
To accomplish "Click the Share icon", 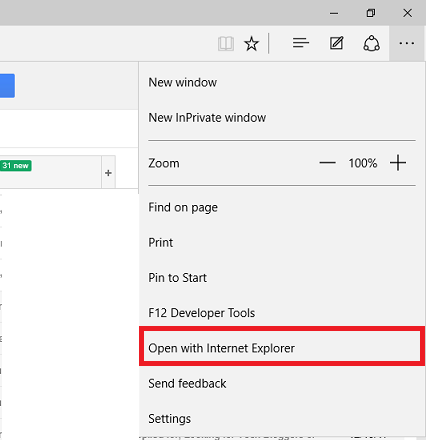I will tap(371, 43).
